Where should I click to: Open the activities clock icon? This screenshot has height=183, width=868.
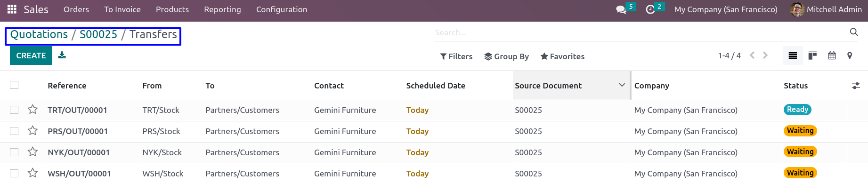pyautogui.click(x=650, y=9)
